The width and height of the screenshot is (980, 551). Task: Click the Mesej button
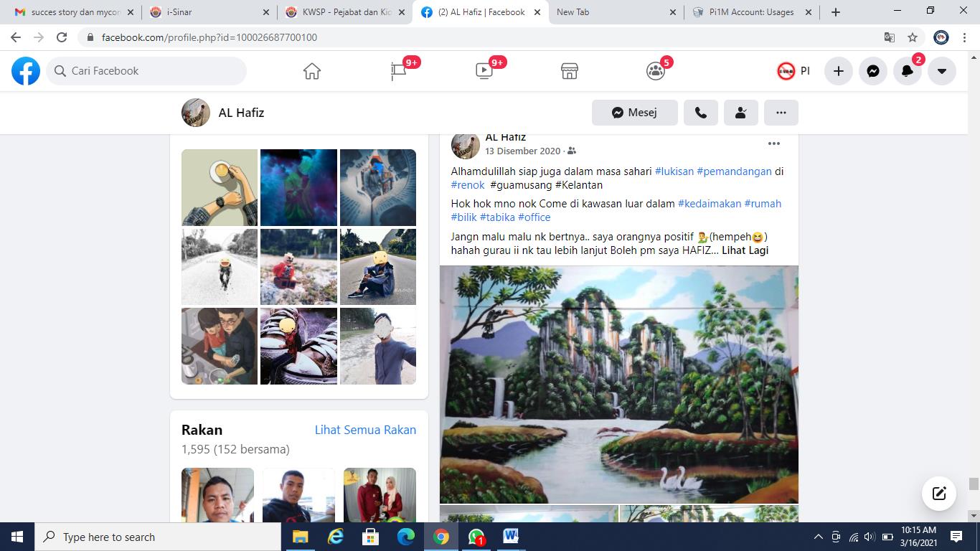[634, 113]
